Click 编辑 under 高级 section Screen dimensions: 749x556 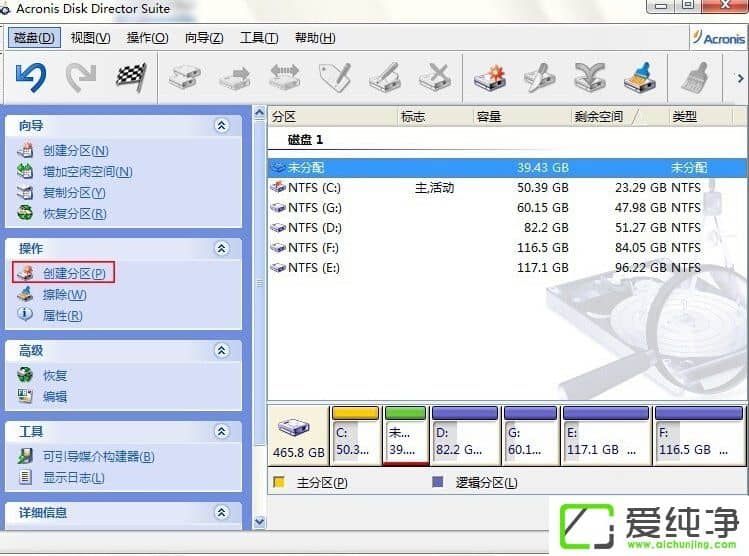point(55,396)
